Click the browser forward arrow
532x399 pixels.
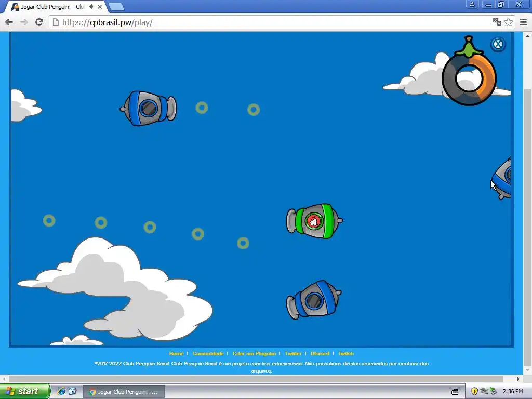24,22
